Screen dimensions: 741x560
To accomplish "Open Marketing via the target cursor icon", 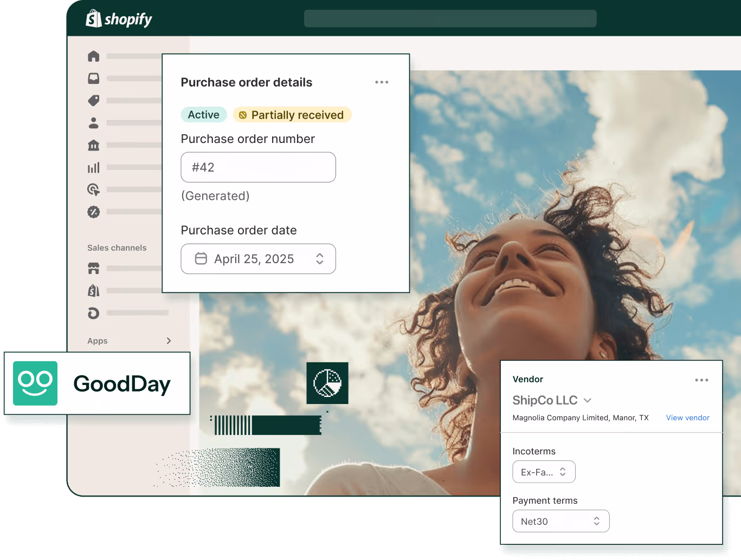I will pos(93,190).
